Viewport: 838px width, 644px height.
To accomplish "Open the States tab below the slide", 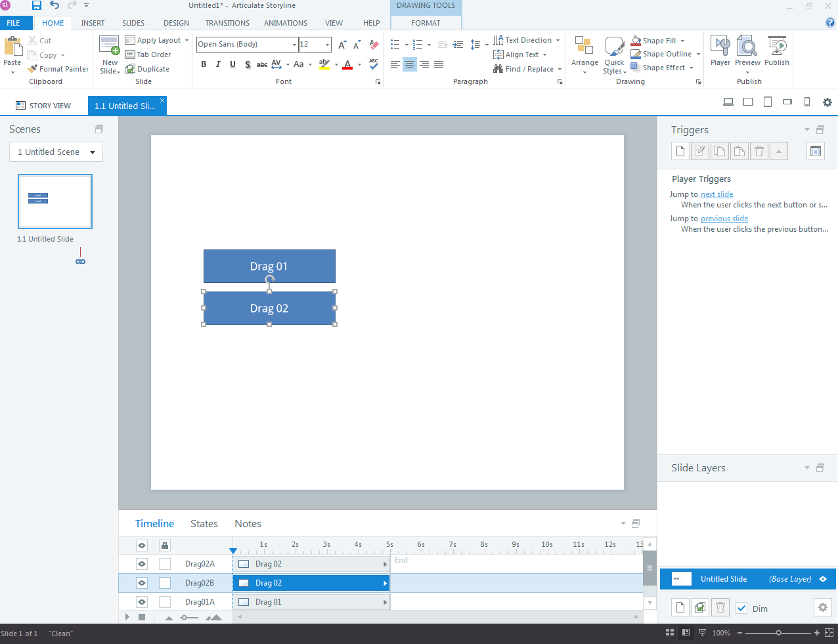I will tap(204, 523).
